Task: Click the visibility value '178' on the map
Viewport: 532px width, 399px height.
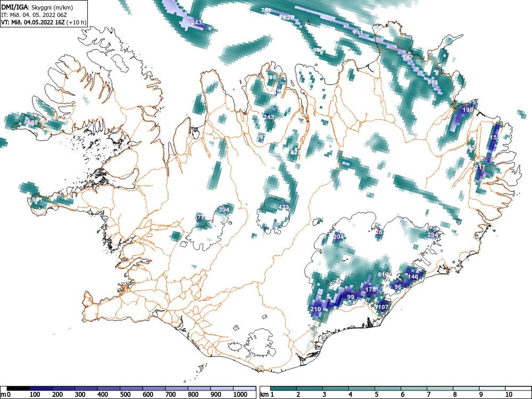Action: click(x=370, y=289)
